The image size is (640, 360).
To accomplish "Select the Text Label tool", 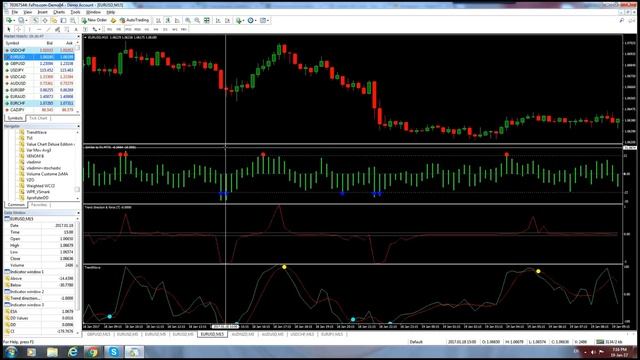I will pyautogui.click(x=85, y=29).
